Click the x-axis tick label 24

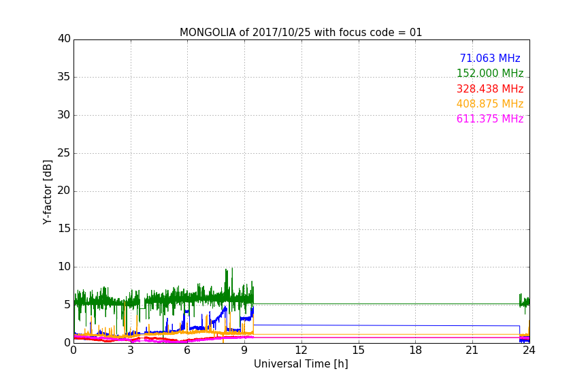point(529,350)
